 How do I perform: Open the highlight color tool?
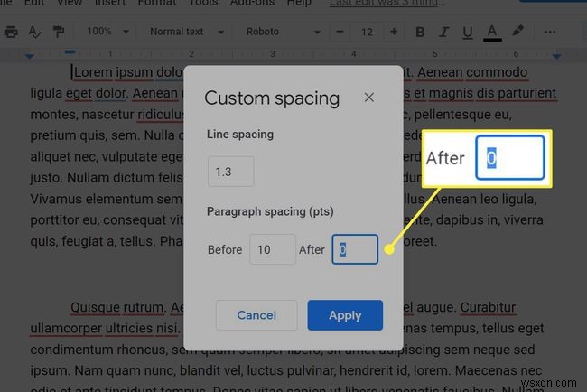pyautogui.click(x=517, y=32)
